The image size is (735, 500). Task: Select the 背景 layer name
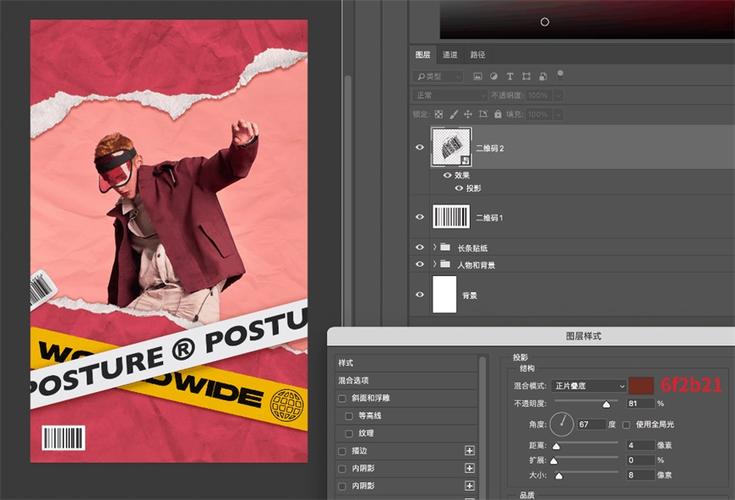[470, 296]
